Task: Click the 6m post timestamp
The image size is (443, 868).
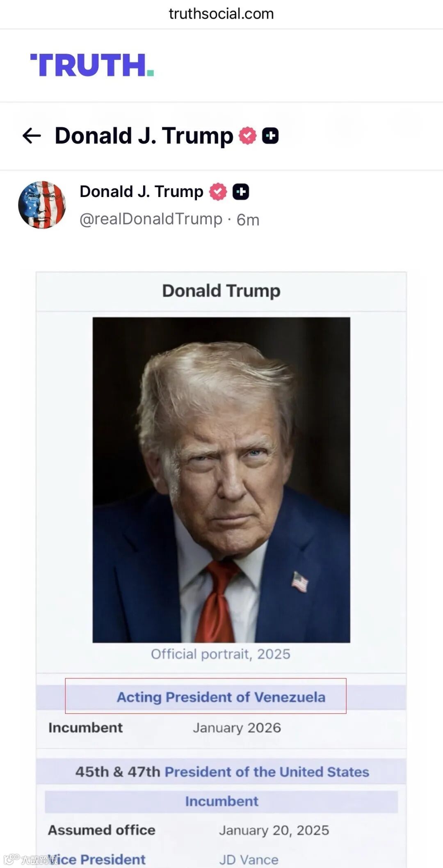Action: (x=248, y=220)
